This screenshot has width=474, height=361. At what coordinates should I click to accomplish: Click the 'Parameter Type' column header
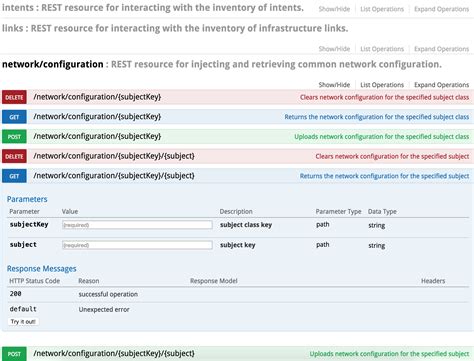[x=338, y=212]
